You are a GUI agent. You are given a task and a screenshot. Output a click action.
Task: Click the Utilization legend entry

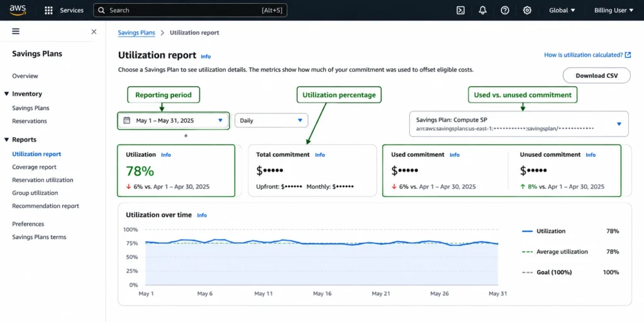tap(551, 231)
